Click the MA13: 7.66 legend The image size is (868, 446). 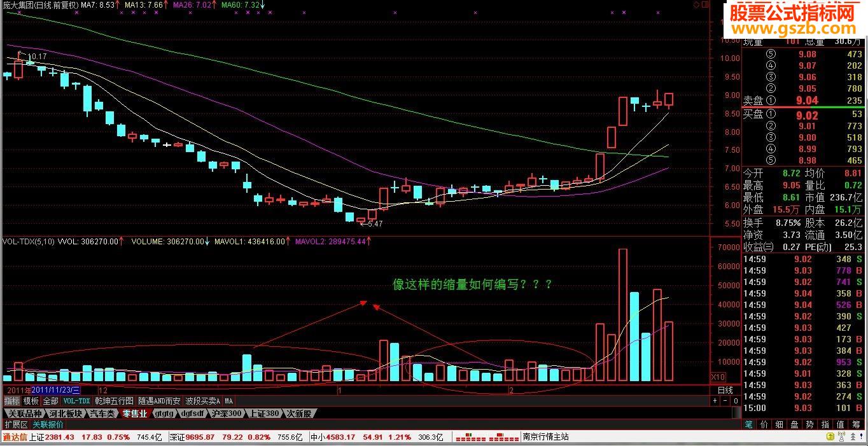(x=144, y=5)
